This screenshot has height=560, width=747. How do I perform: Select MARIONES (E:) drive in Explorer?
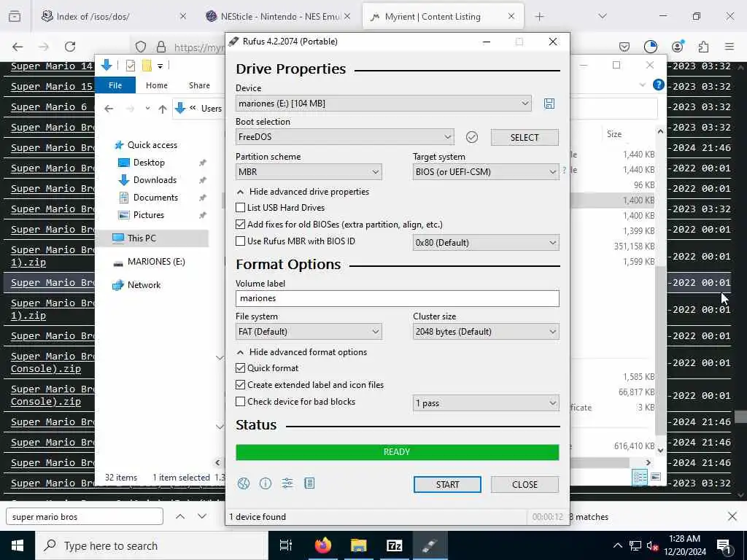pyautogui.click(x=156, y=262)
